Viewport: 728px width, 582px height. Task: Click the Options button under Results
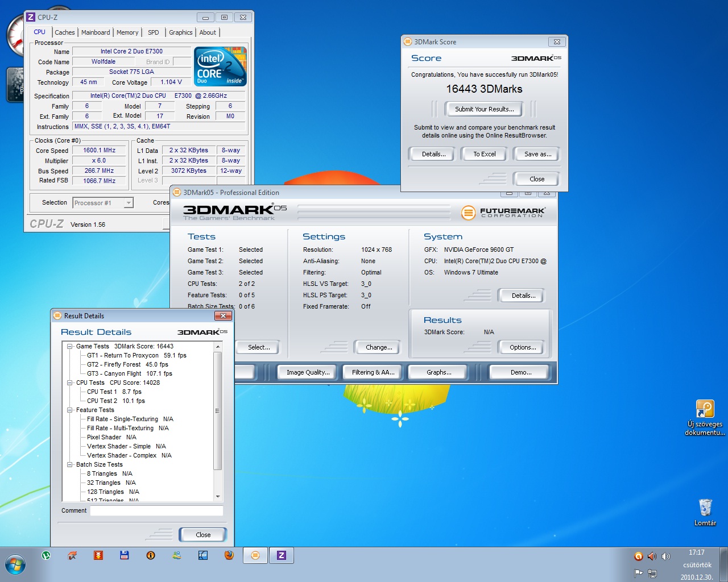click(521, 347)
